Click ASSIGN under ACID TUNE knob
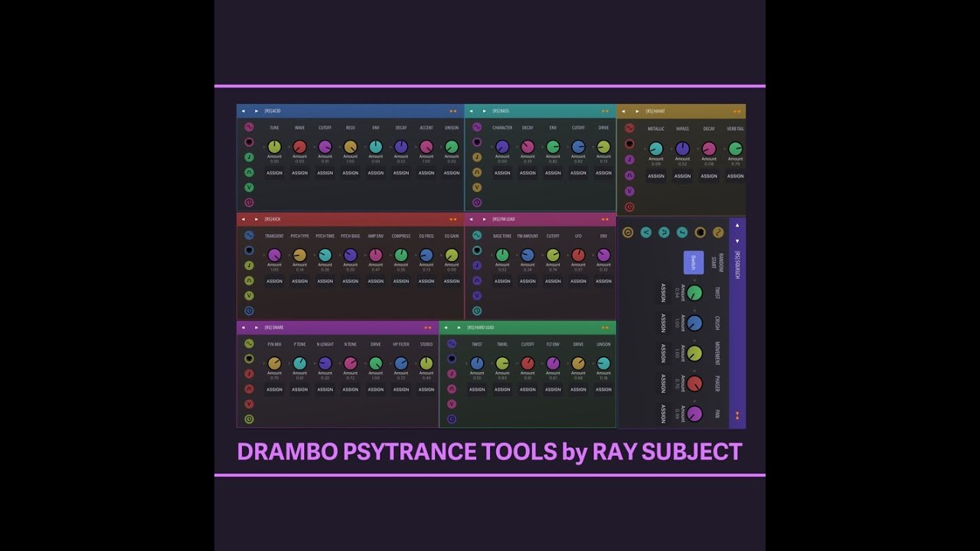Viewport: 980px width, 551px height. 274,173
